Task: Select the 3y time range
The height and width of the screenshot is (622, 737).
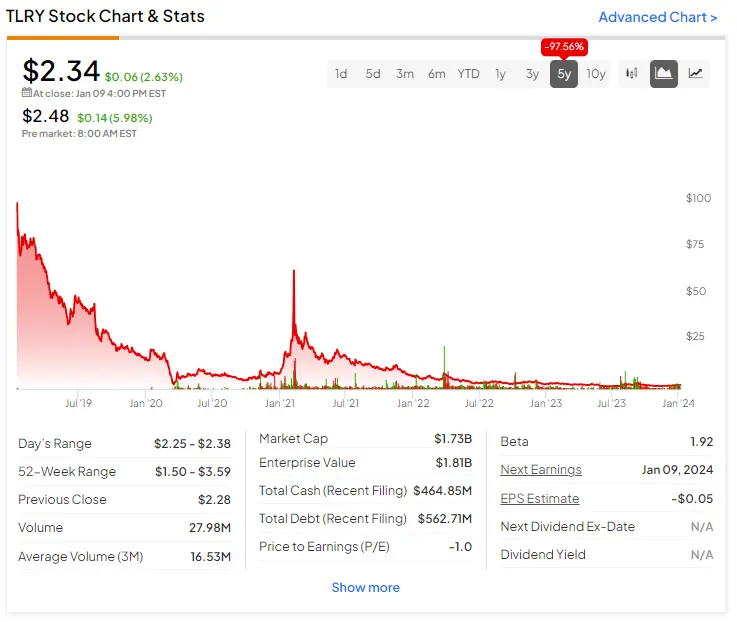Action: [532, 74]
